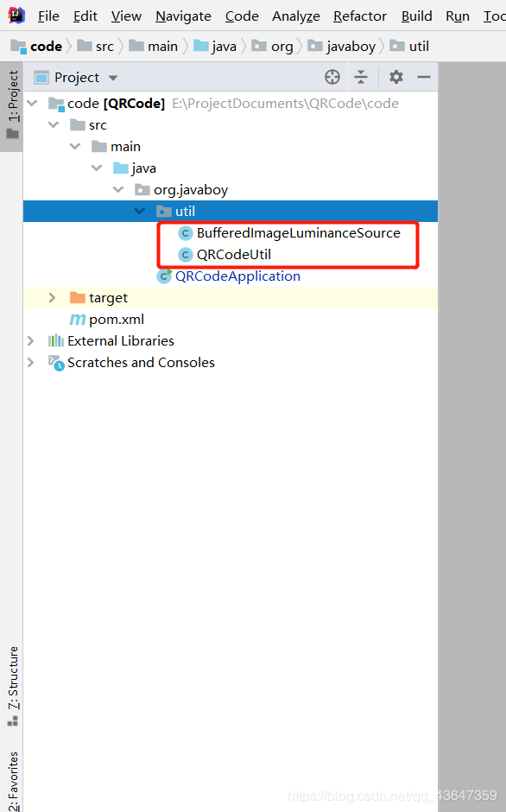Select QRCodeUtil class
Viewport: 506px width, 812px height.
click(234, 255)
